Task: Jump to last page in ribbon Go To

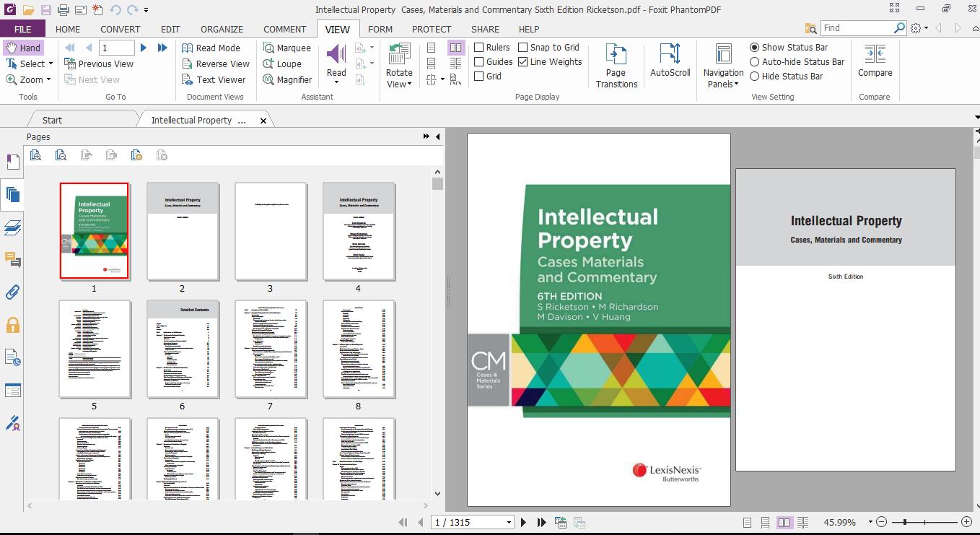Action: point(162,48)
